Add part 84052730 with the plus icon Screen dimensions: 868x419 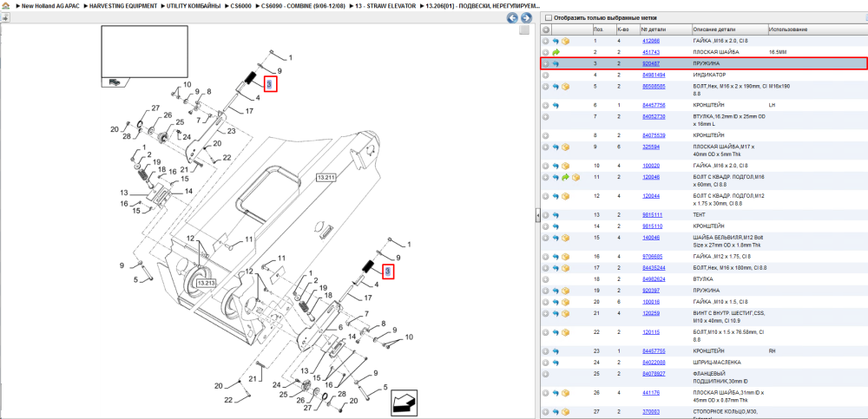click(x=546, y=117)
